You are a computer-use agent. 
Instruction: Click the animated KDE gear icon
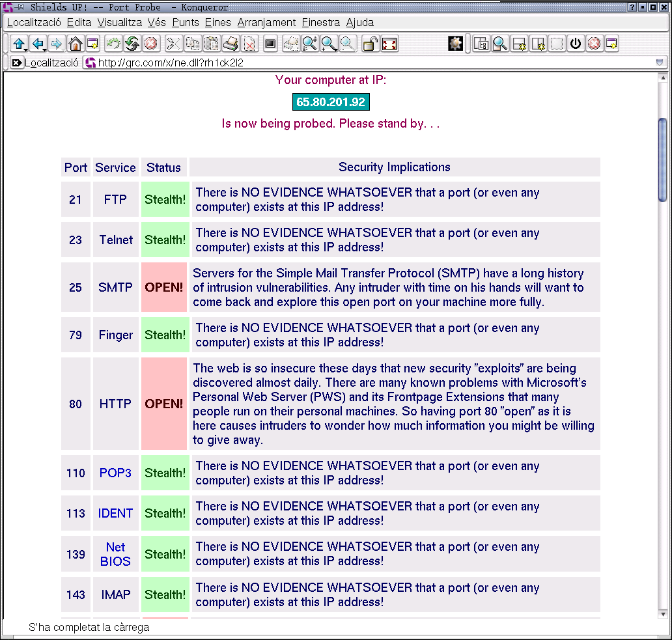[x=456, y=43]
